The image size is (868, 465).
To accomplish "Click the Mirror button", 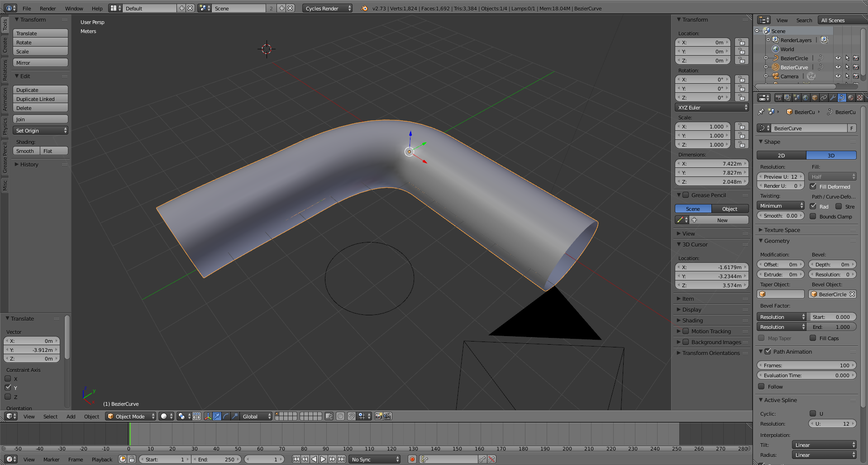I will [40, 62].
